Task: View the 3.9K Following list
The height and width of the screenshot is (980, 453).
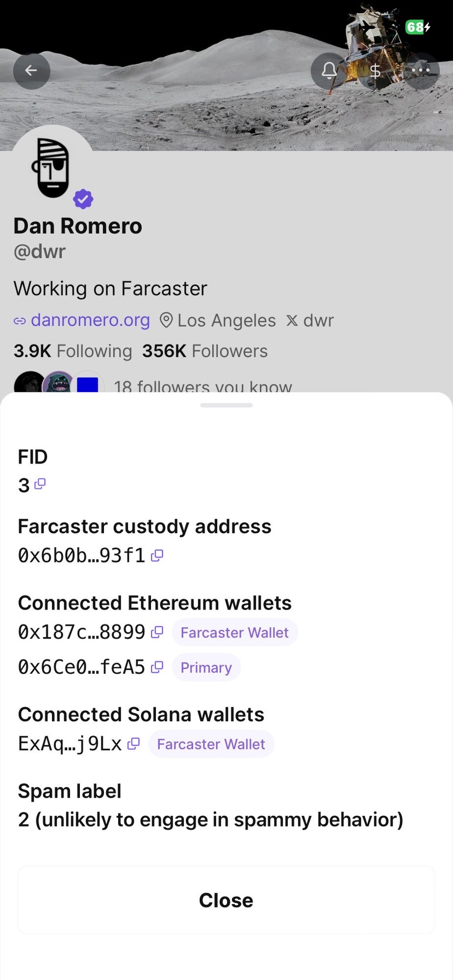Action: click(73, 351)
